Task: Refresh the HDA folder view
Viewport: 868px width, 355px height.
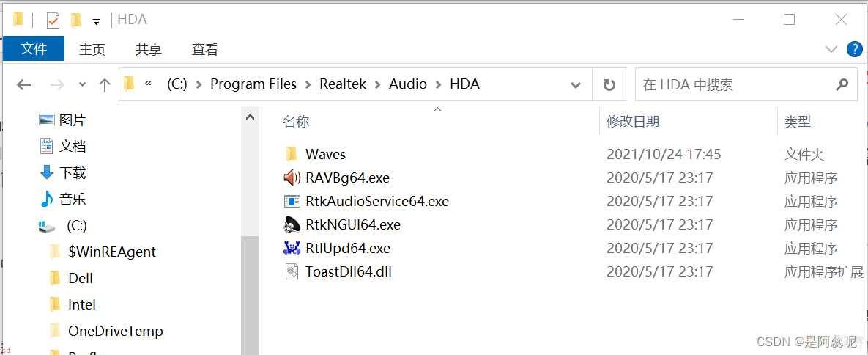Action: click(609, 84)
